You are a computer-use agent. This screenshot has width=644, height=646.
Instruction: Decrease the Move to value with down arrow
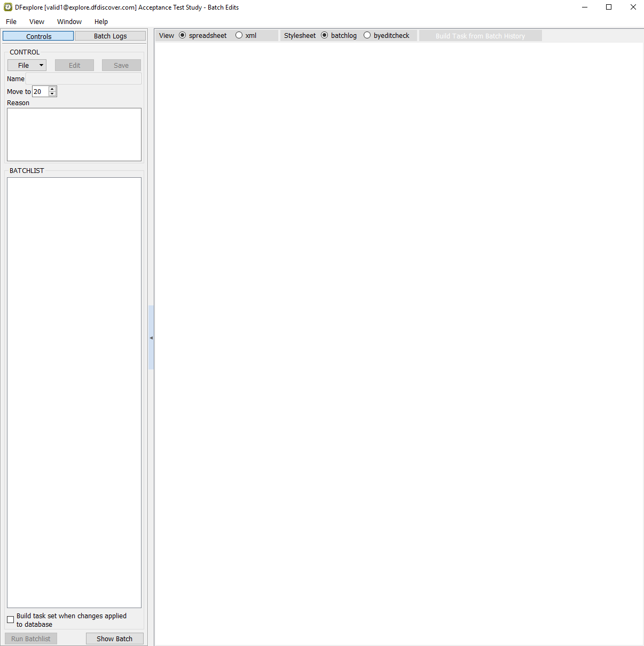[52, 94]
